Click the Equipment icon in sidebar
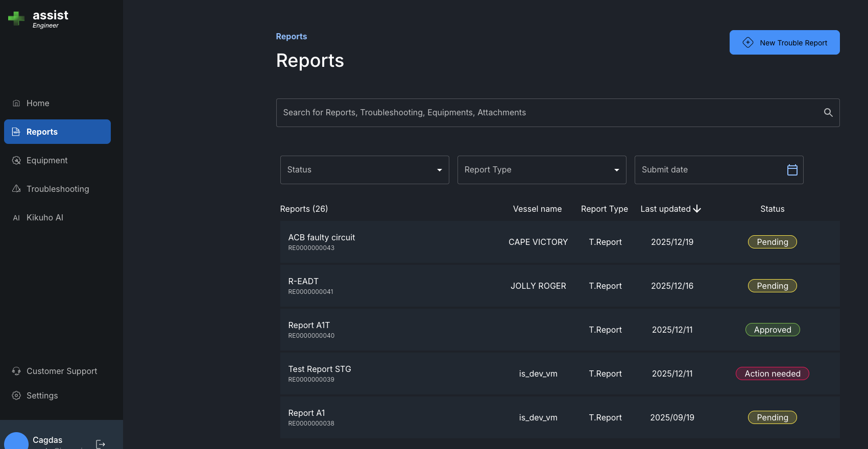Screen dimensions: 868x449 pyautogui.click(x=16, y=160)
